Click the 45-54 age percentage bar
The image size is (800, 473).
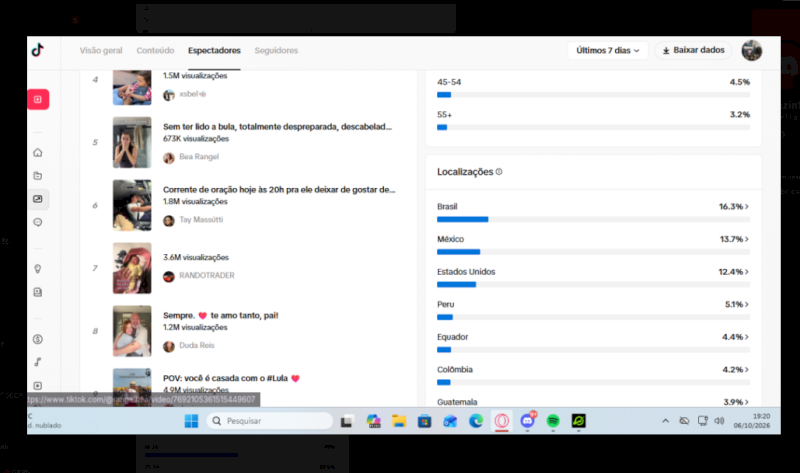593,95
